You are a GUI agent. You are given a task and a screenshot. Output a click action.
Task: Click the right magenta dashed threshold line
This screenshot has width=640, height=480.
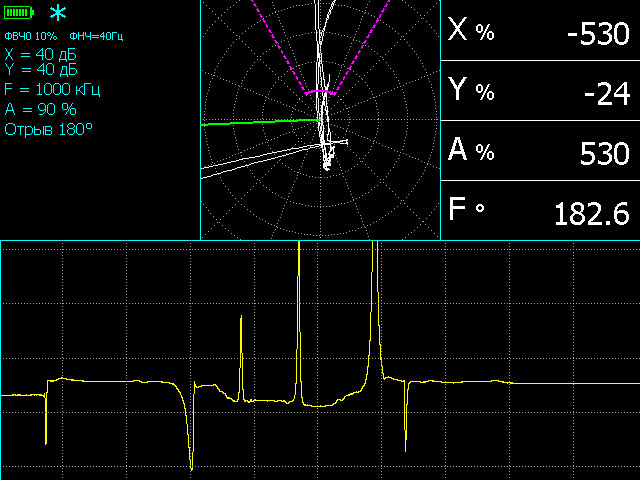tap(362, 45)
